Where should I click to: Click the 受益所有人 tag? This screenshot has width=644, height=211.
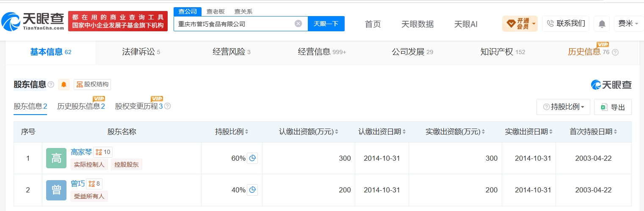89,196
